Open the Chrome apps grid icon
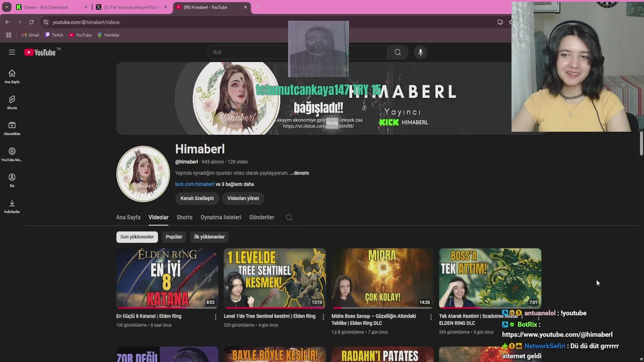 (x=9, y=35)
